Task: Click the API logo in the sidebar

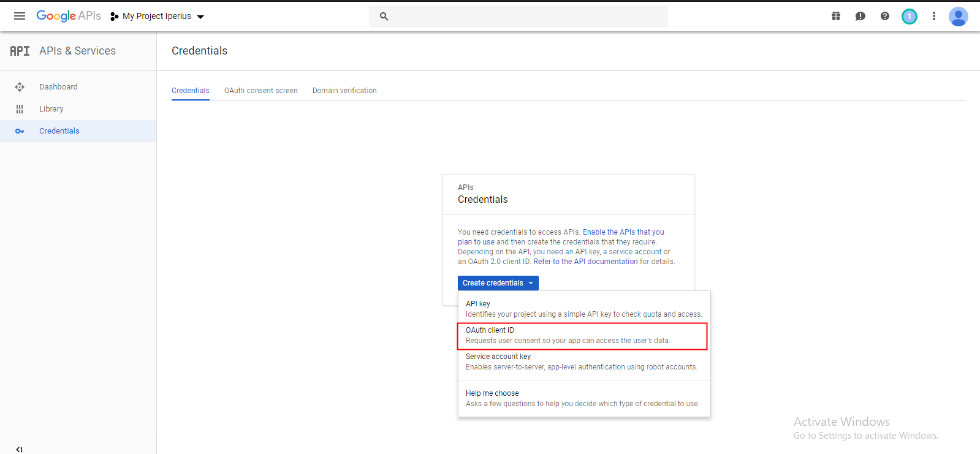Action: click(x=20, y=51)
